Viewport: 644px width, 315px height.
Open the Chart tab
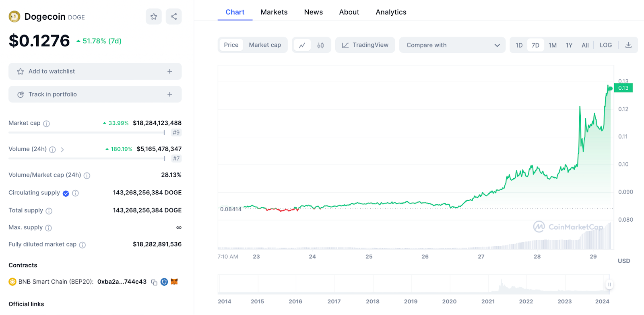[235, 12]
